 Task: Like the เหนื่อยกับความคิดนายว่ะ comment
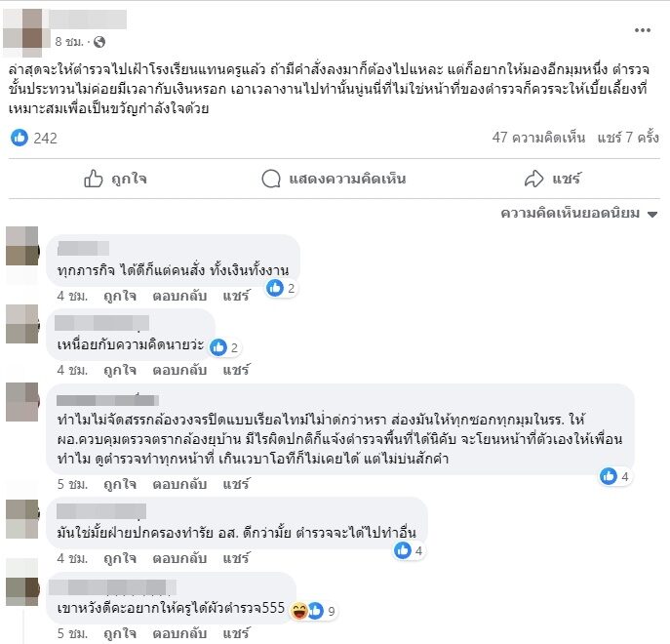pyautogui.click(x=120, y=370)
